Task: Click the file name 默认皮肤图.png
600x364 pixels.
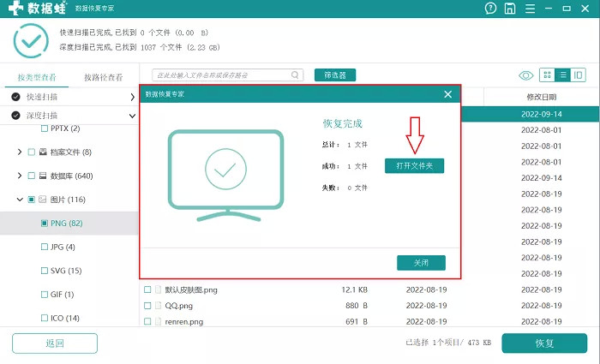Action: tap(191, 289)
